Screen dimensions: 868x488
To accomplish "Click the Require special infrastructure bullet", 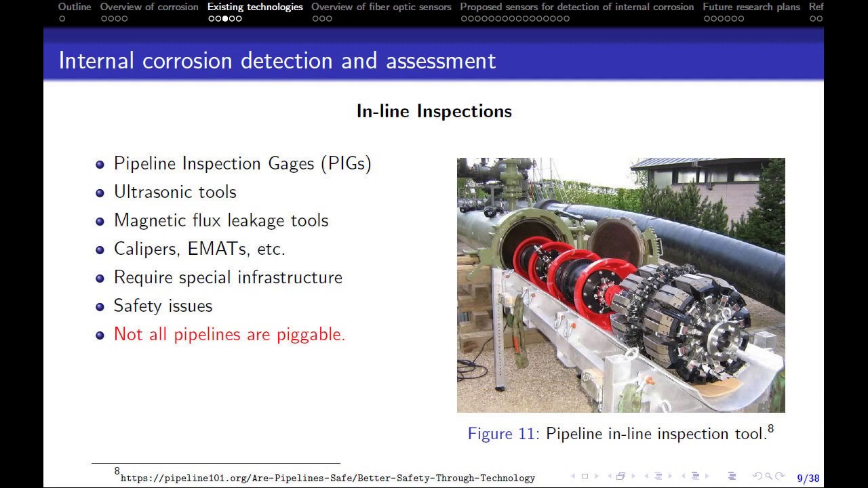I will pos(228,277).
